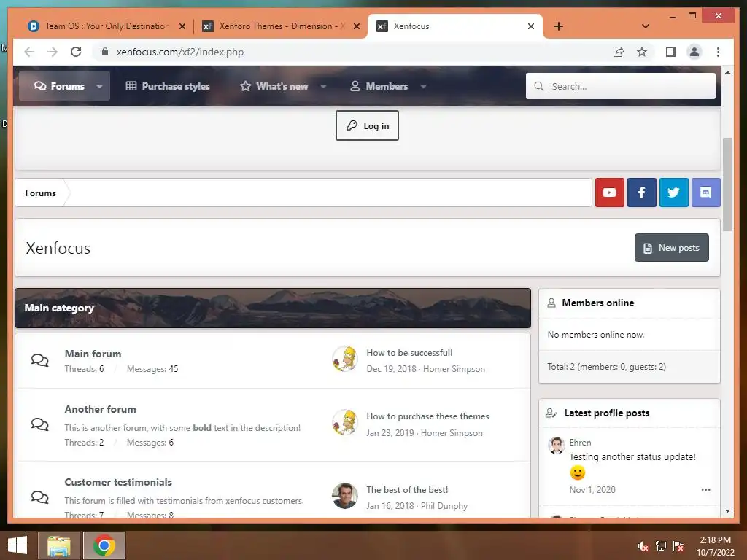Open thread How to be successful!

pyautogui.click(x=409, y=353)
